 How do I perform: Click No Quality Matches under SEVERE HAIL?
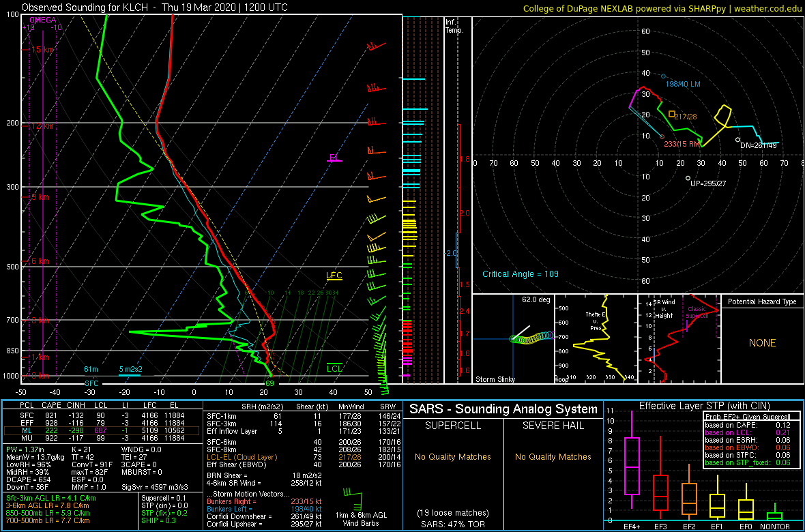pyautogui.click(x=553, y=456)
